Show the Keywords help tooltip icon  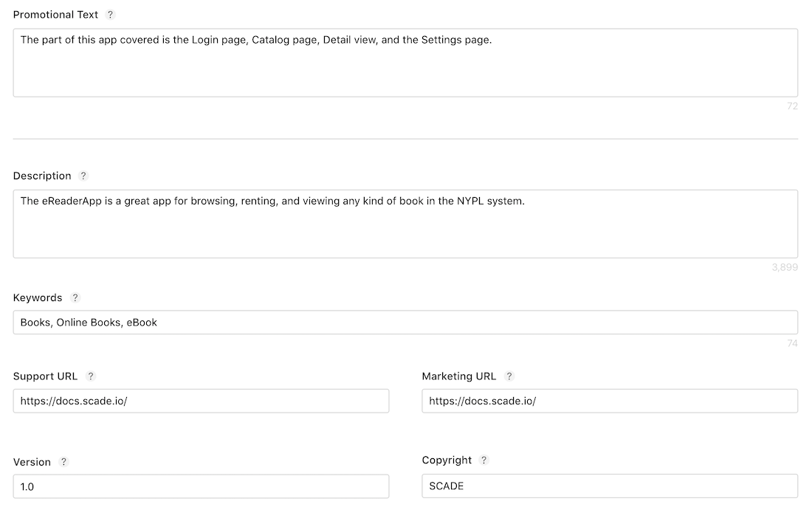(x=75, y=297)
